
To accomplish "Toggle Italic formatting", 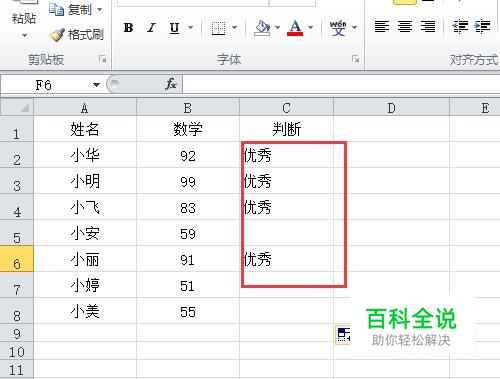I will 151,28.
